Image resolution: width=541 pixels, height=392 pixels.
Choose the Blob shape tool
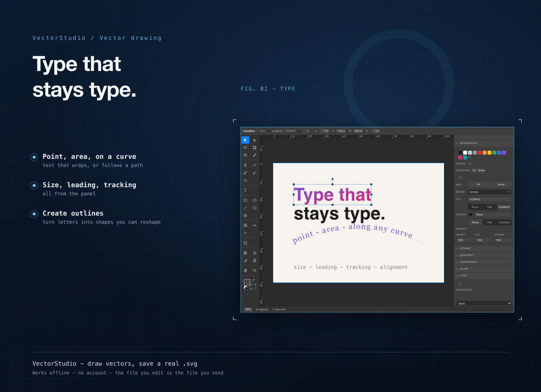tap(245, 180)
